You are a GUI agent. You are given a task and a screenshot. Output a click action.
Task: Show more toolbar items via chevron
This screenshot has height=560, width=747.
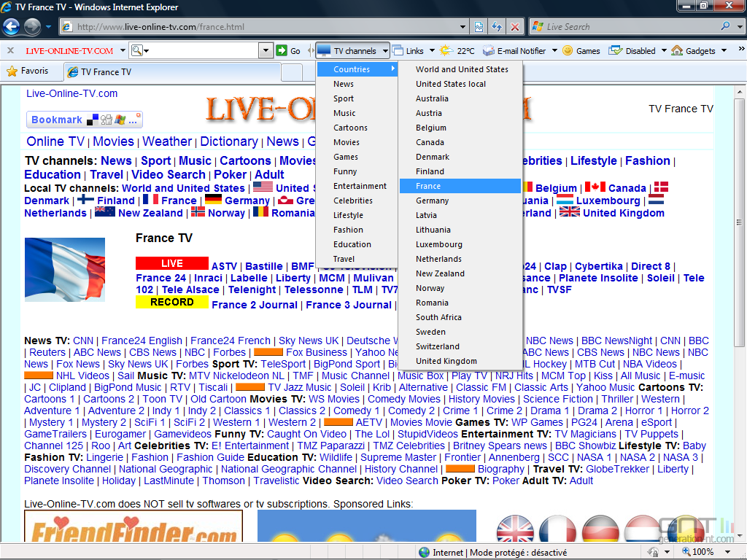coord(741,49)
